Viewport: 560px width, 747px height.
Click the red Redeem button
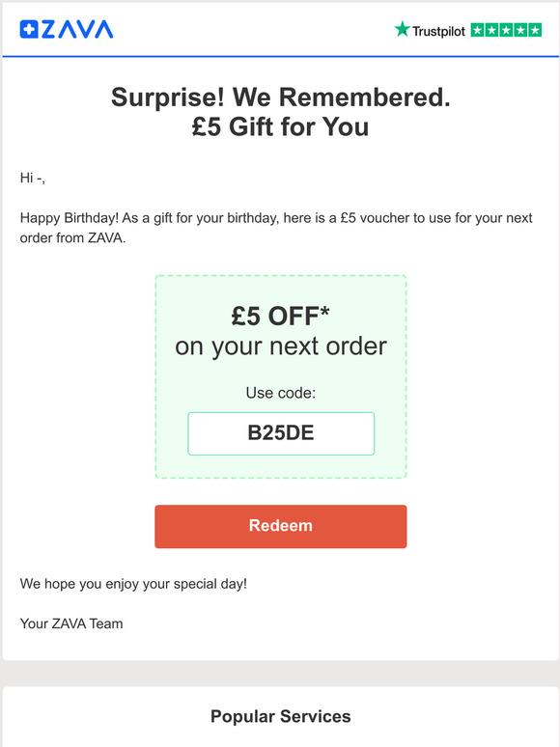281,526
